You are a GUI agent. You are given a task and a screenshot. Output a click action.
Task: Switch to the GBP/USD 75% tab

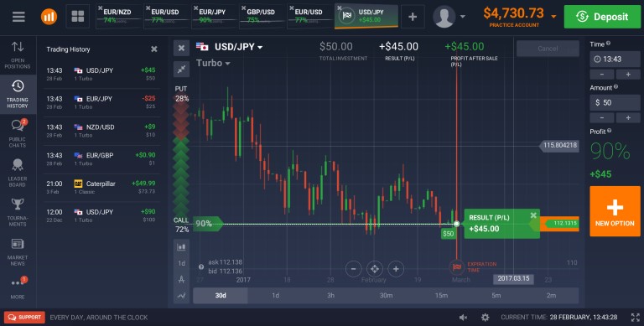point(262,17)
